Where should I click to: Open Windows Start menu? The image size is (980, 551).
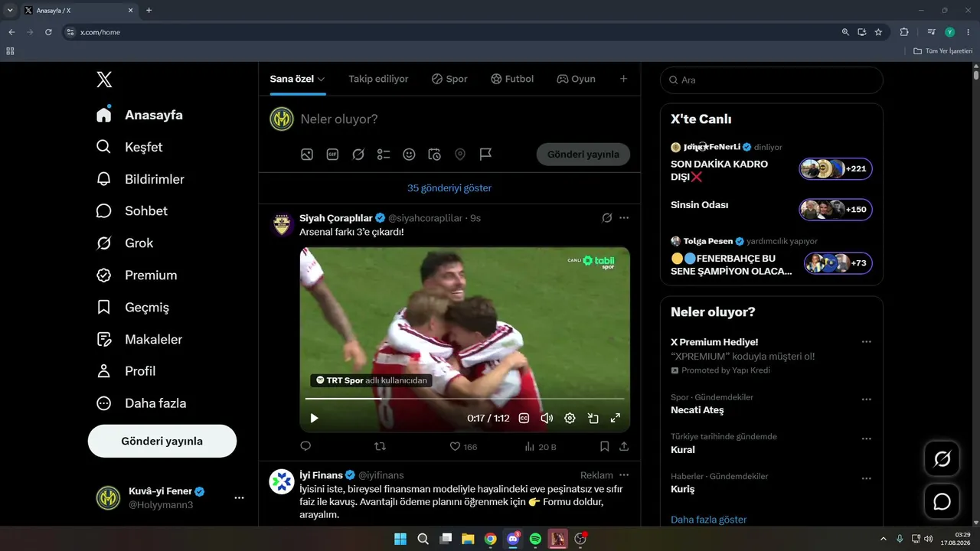[400, 539]
